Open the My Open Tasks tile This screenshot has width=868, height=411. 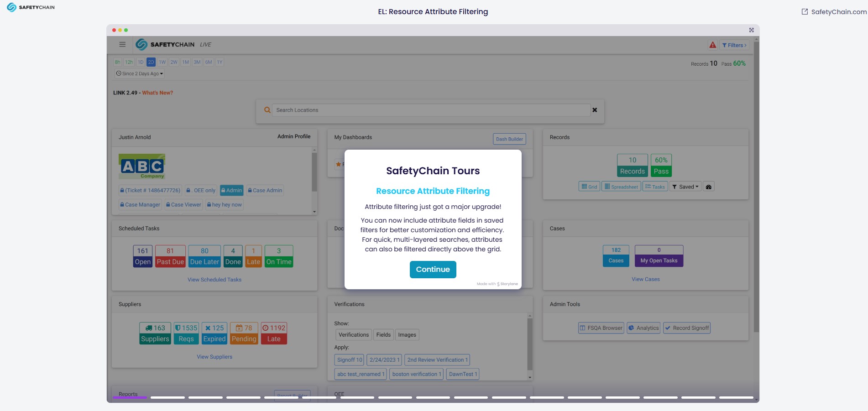point(659,256)
